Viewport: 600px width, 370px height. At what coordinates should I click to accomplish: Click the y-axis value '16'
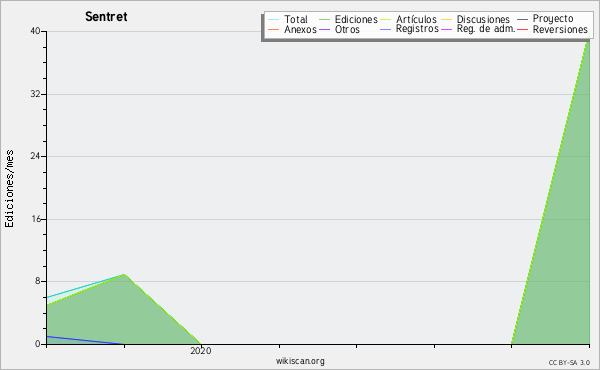tap(36, 219)
